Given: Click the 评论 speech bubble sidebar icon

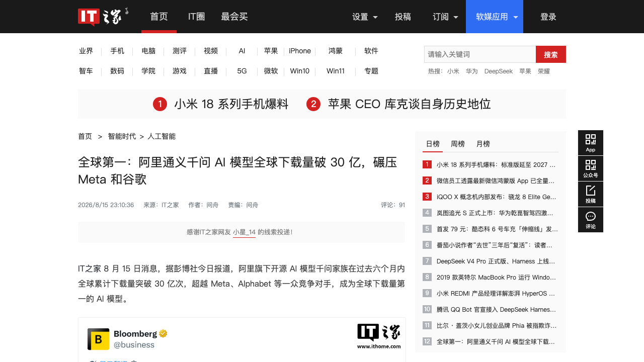Looking at the screenshot, I should [591, 220].
